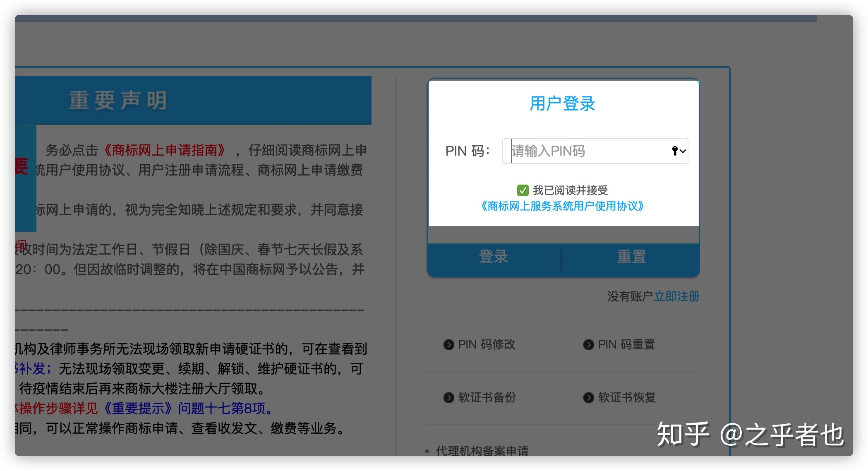Click the 软证书恢复 text link
This screenshot has height=471, width=868.
(627, 398)
